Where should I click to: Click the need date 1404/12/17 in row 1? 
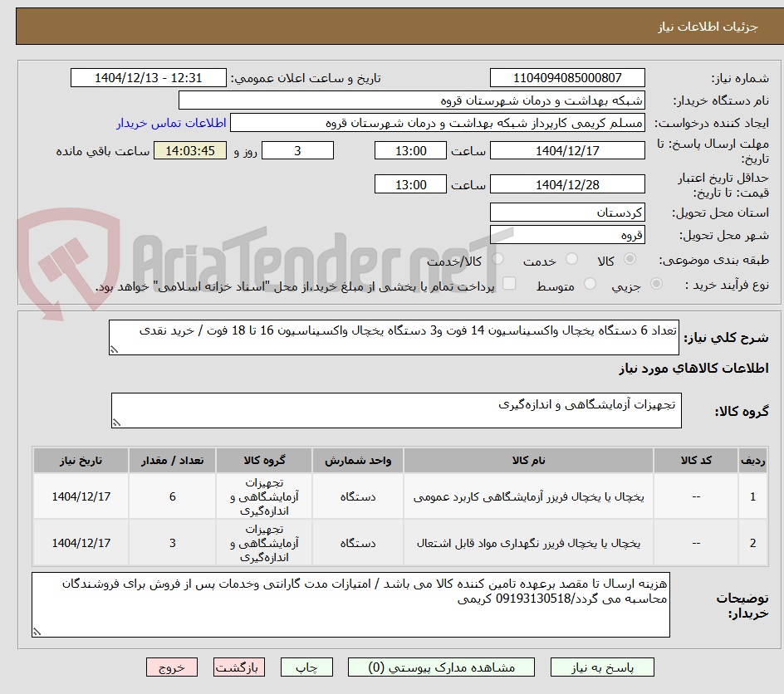pyautogui.click(x=81, y=496)
